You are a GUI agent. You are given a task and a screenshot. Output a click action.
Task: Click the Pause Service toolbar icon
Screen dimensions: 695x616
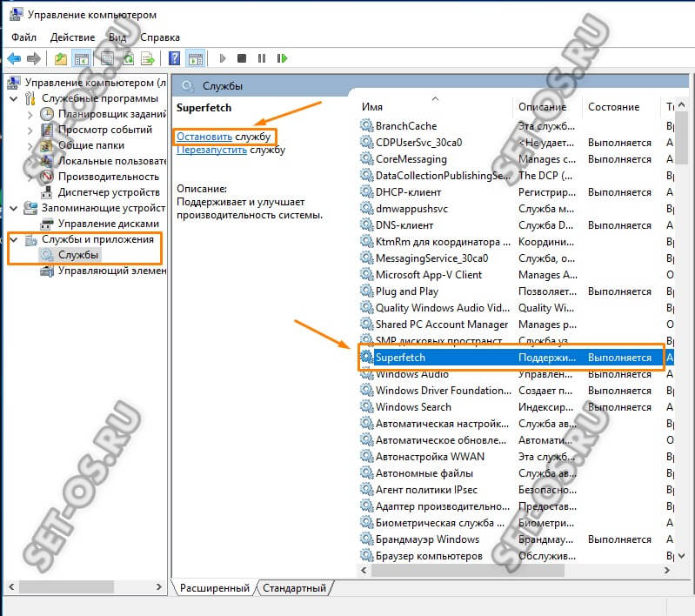click(x=260, y=58)
